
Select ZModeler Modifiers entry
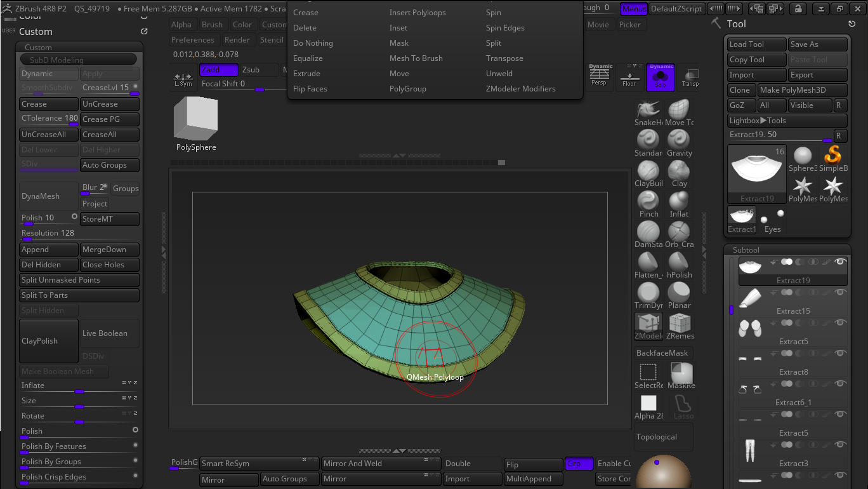click(x=521, y=89)
